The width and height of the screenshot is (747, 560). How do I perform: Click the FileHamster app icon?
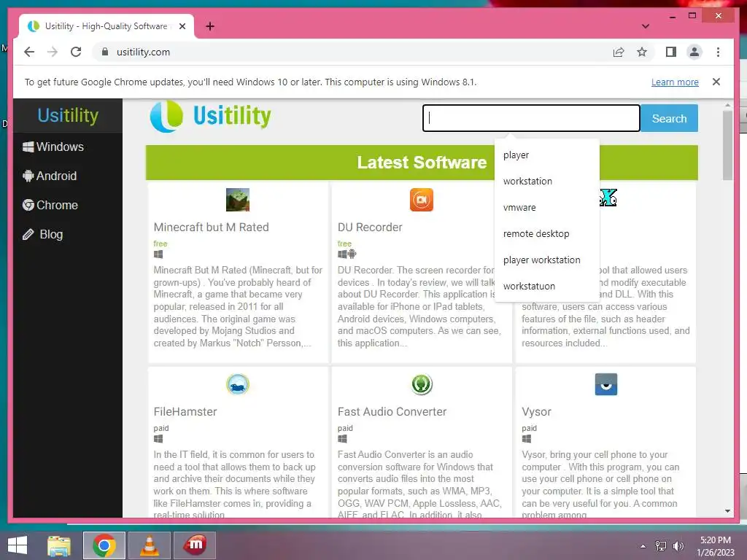click(x=238, y=384)
